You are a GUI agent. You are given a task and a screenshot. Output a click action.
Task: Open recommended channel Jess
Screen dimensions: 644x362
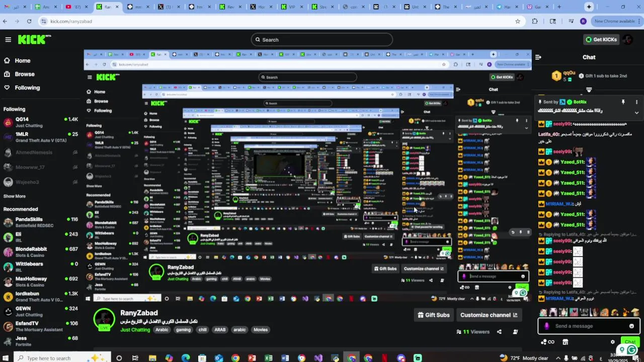[x=40, y=341]
